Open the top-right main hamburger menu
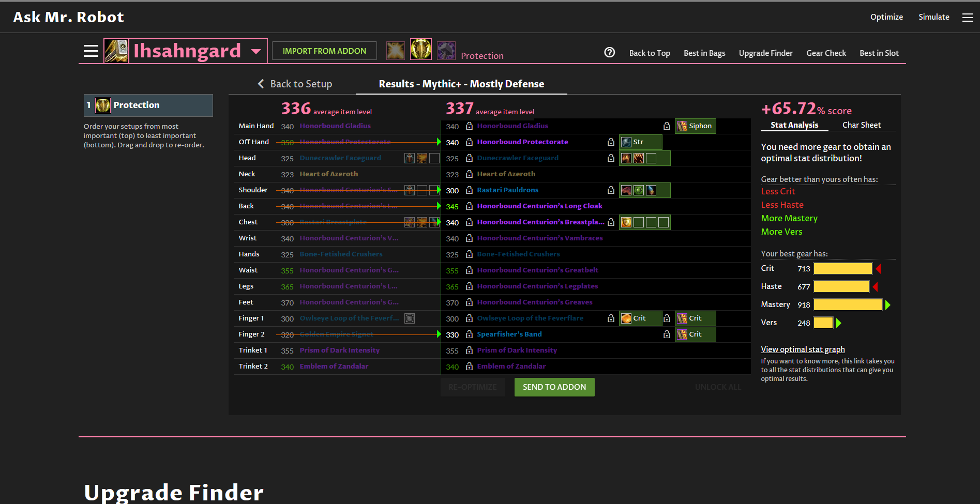This screenshot has height=504, width=980. [x=967, y=18]
